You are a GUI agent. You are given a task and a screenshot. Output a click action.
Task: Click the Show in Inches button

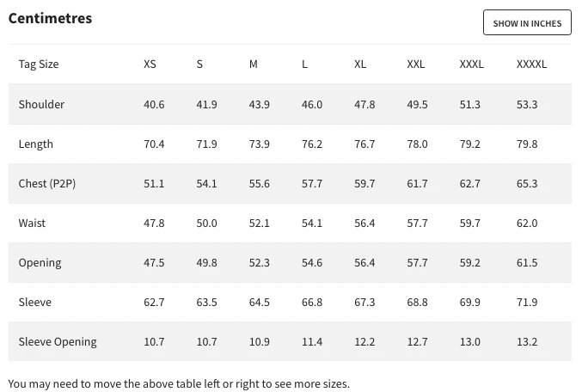(x=527, y=23)
